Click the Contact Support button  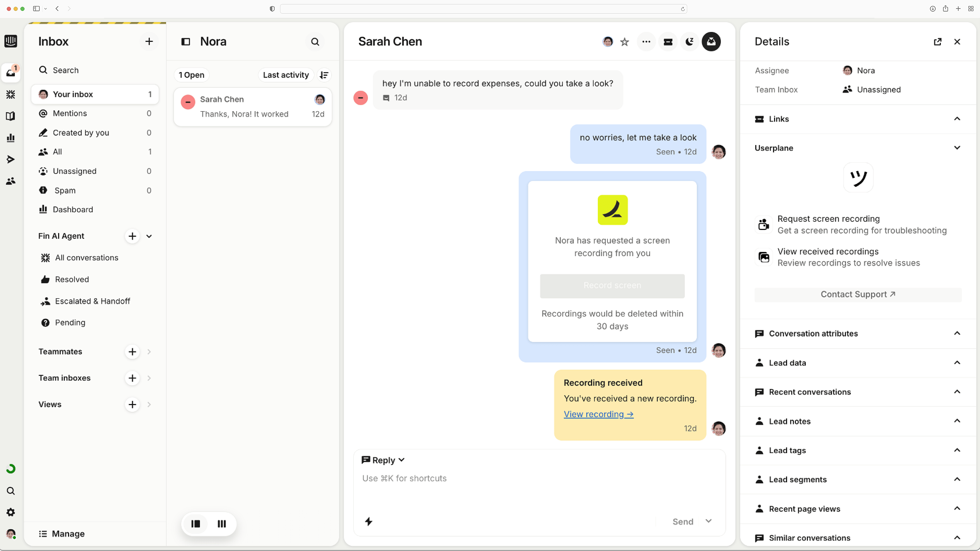pos(857,294)
